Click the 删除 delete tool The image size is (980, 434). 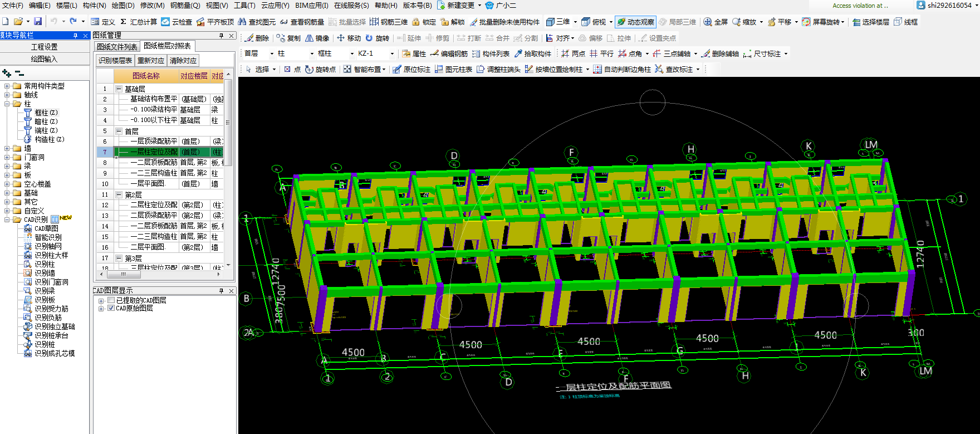point(257,38)
